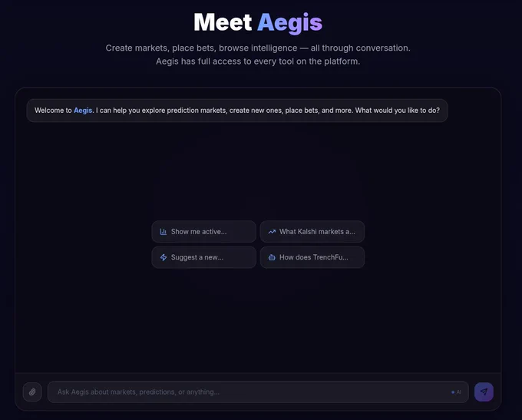522x420 pixels.
Task: Open the "How does TrenchFu..." suggestion
Action: (x=312, y=257)
